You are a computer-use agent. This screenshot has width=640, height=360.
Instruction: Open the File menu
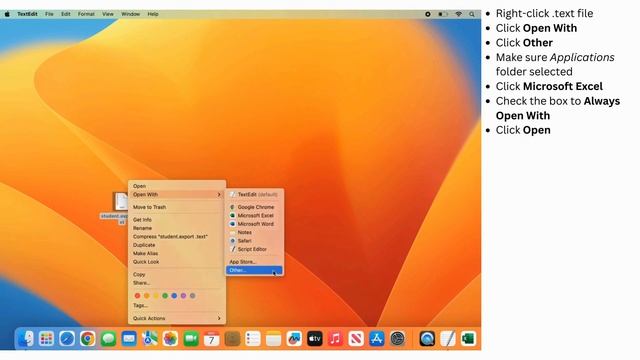(49, 14)
